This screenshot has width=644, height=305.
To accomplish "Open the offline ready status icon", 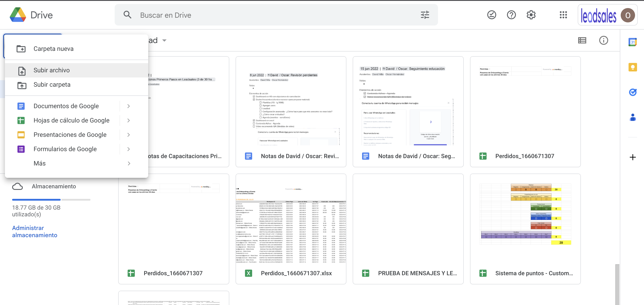I will tap(492, 15).
